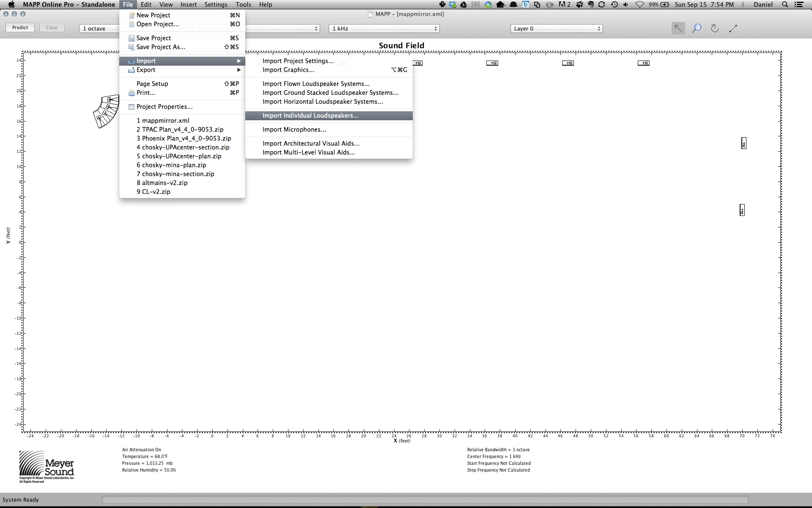Choose Save Project menu item
Screen dimensions: 812x508
(182, 38)
